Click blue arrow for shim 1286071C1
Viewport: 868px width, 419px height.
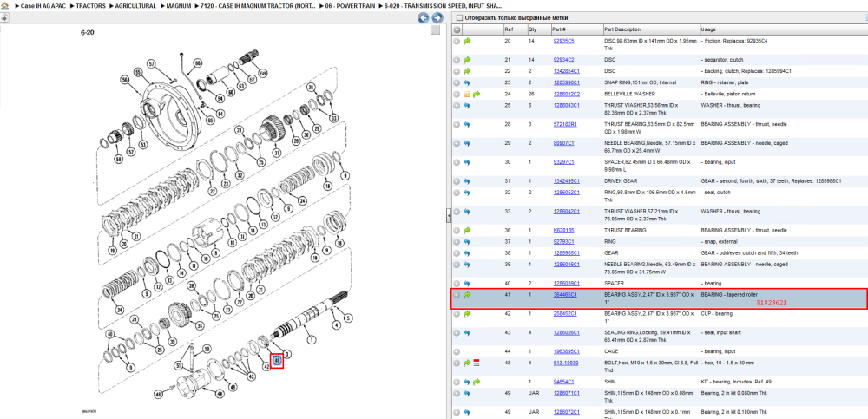tap(467, 394)
